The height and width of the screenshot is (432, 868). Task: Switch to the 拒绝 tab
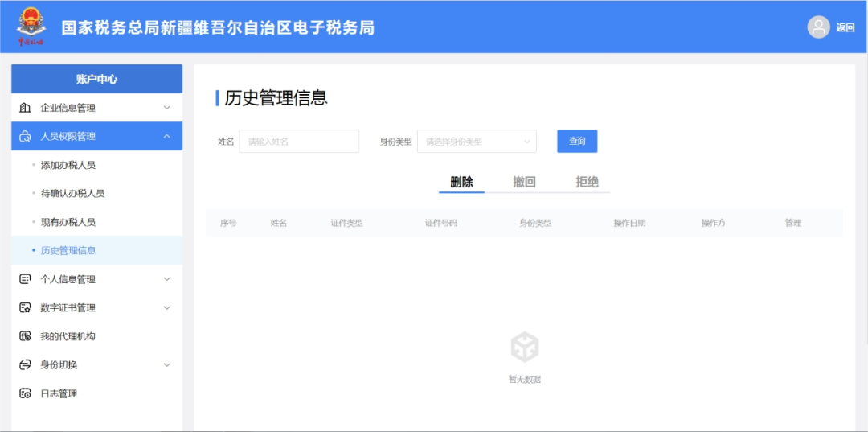(x=587, y=182)
